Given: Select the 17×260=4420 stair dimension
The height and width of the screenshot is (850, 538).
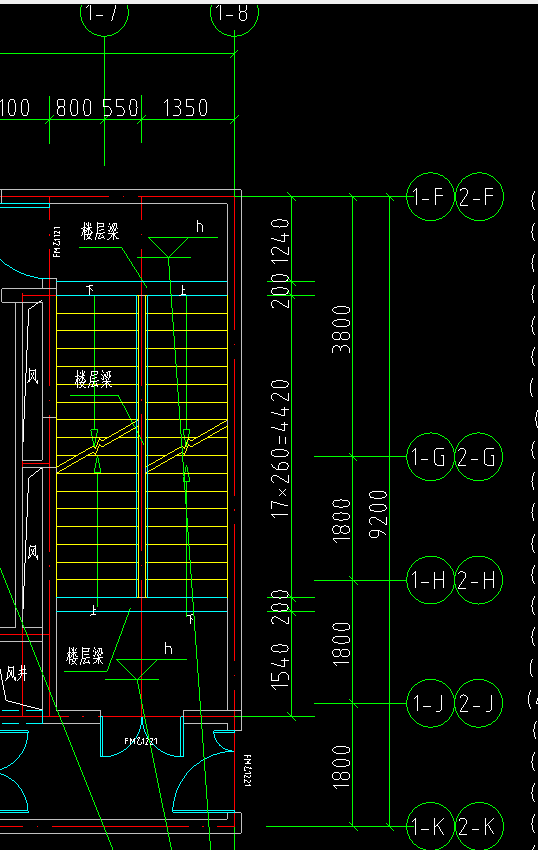Looking at the screenshot, I should (280, 449).
